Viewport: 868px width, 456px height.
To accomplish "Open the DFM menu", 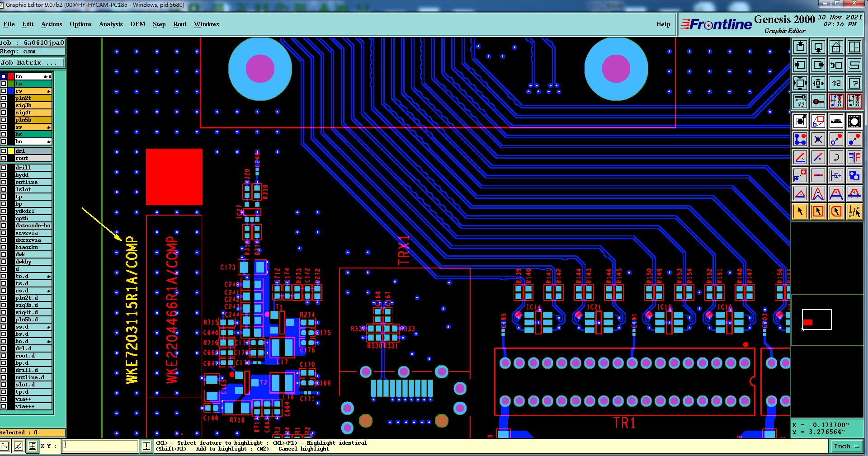I will click(138, 24).
